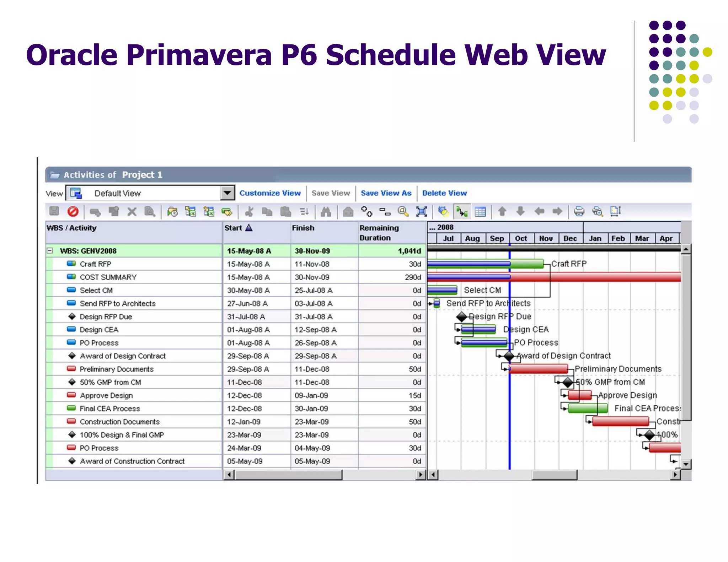
Task: Click the Indent right arrow icon
Action: point(557,211)
